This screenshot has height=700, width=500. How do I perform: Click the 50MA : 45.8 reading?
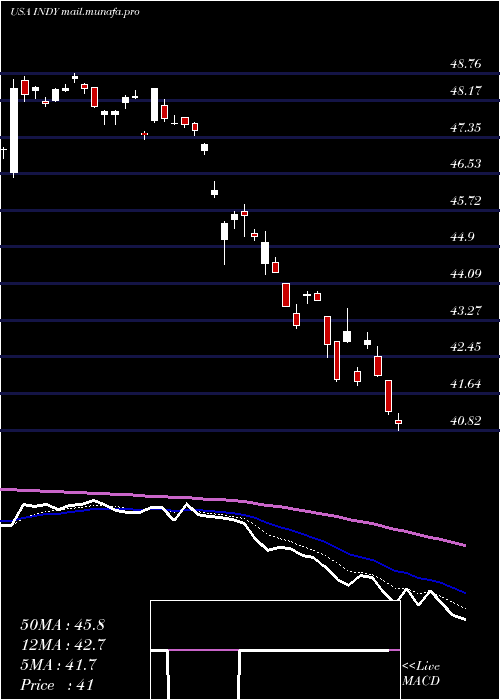tap(62, 625)
